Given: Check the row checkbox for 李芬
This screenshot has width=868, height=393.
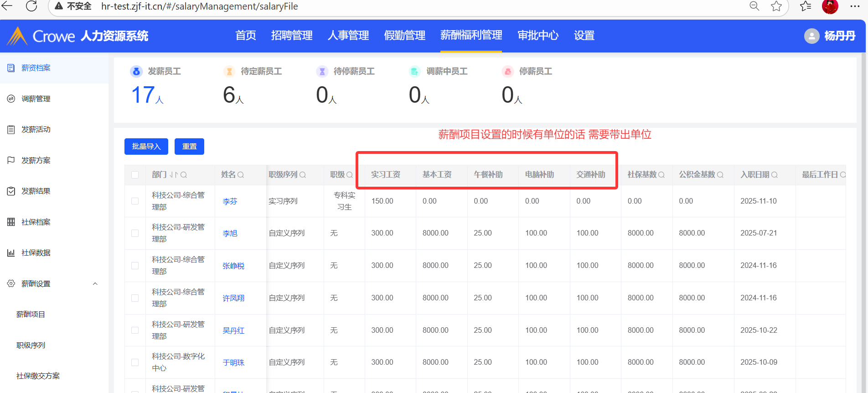Looking at the screenshot, I should [x=135, y=201].
